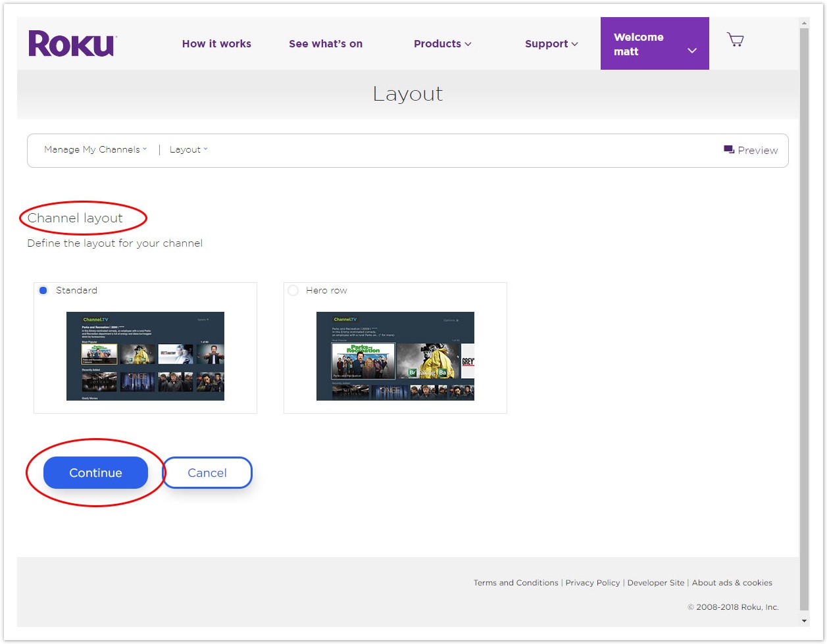Viewport: 827px width, 644px height.
Task: Click the copyright 2008-2018 Roku text
Action: click(733, 607)
